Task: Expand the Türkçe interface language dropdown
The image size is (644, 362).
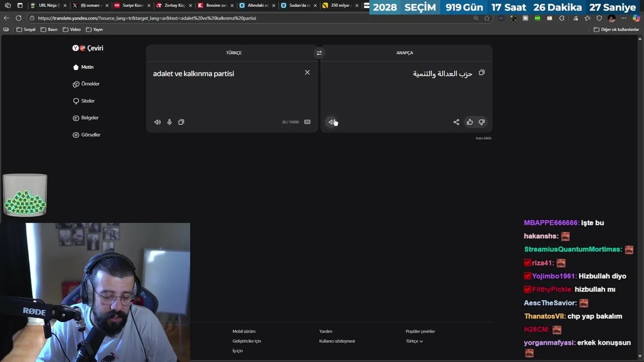Action: (x=415, y=341)
